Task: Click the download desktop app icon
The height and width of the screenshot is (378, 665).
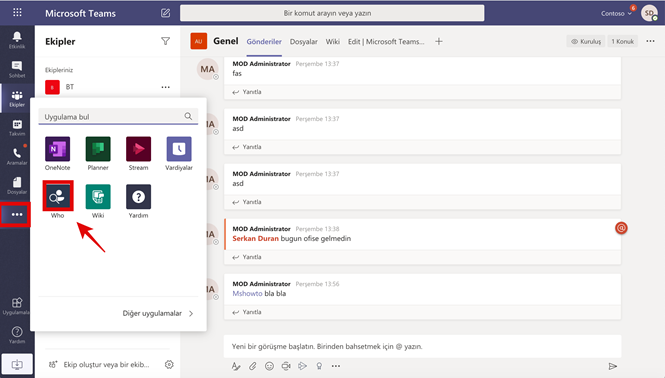Action: tap(17, 364)
